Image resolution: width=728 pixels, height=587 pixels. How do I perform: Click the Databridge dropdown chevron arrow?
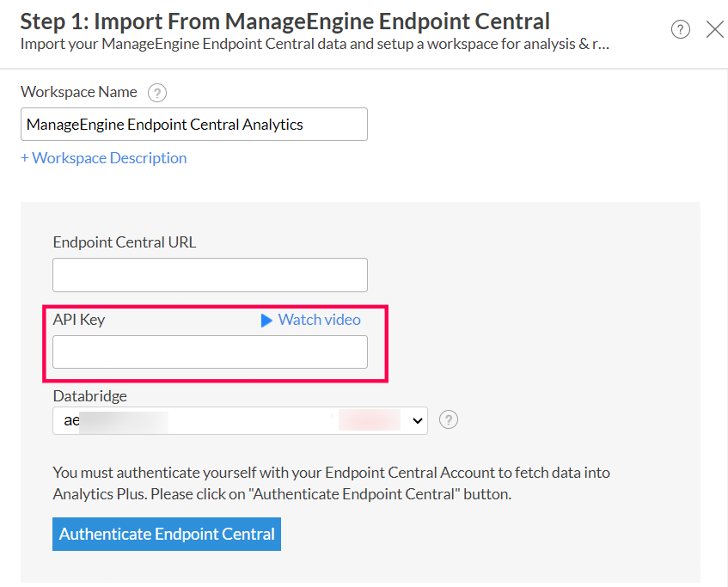point(418,420)
